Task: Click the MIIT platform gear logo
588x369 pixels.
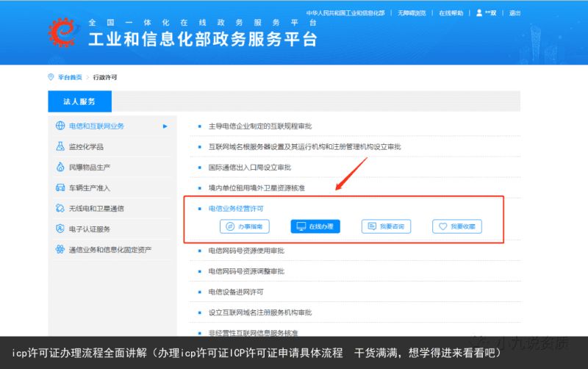Action: pos(62,32)
